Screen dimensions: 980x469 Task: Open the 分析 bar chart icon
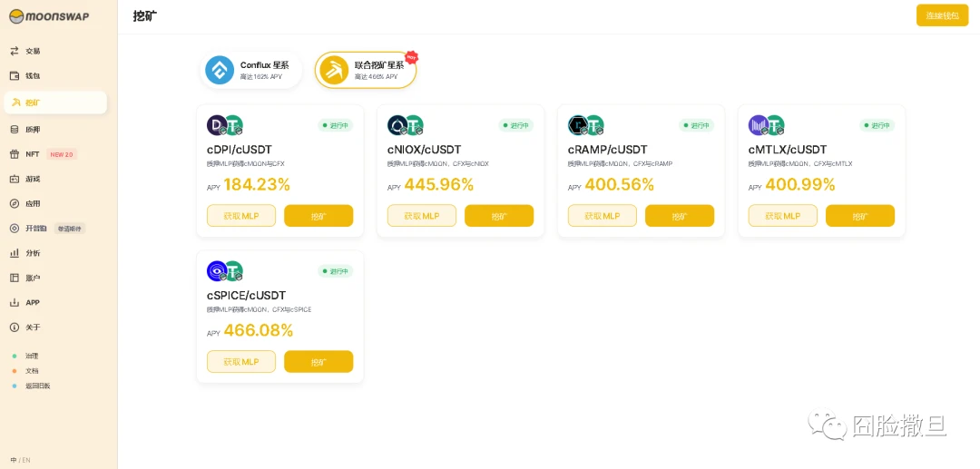(15, 253)
